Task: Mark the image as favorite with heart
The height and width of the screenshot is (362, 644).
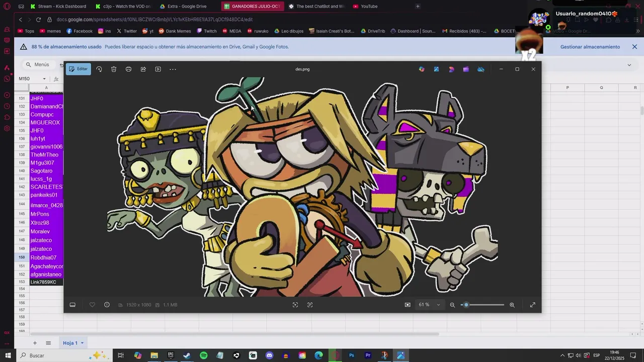Action: pos(92,305)
